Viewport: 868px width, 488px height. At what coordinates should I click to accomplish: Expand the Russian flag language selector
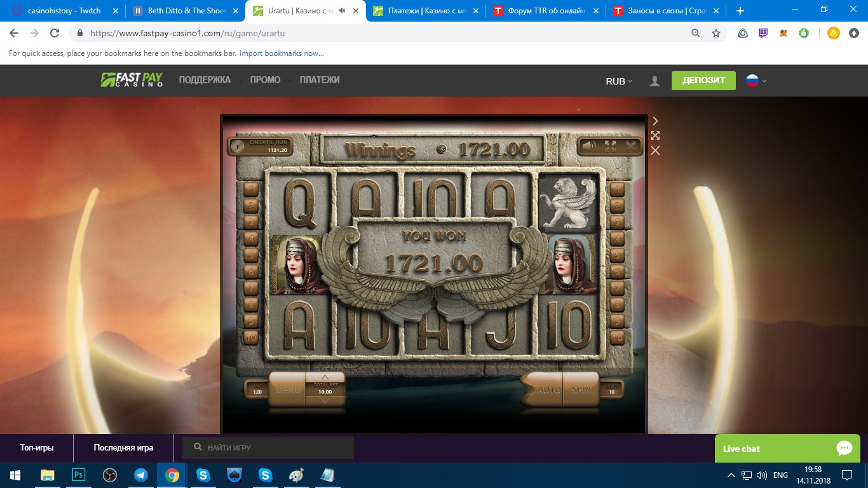pyautogui.click(x=756, y=81)
